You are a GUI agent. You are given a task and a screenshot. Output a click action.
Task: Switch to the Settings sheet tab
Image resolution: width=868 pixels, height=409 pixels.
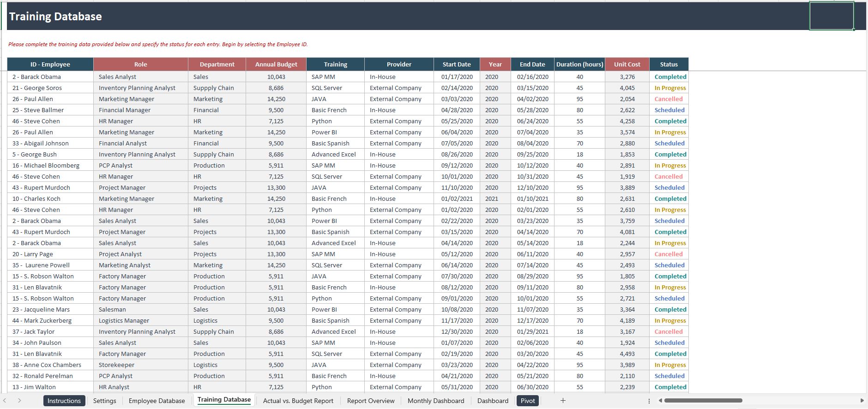coord(105,401)
